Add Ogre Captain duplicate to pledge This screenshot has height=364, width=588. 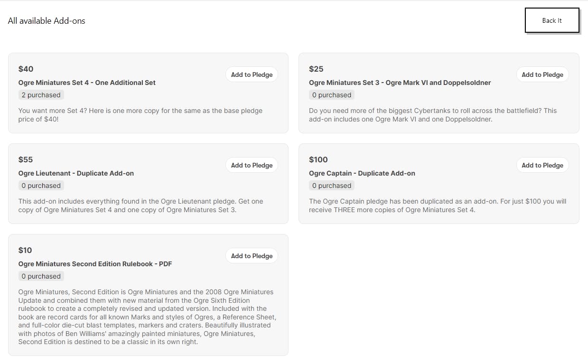point(542,165)
